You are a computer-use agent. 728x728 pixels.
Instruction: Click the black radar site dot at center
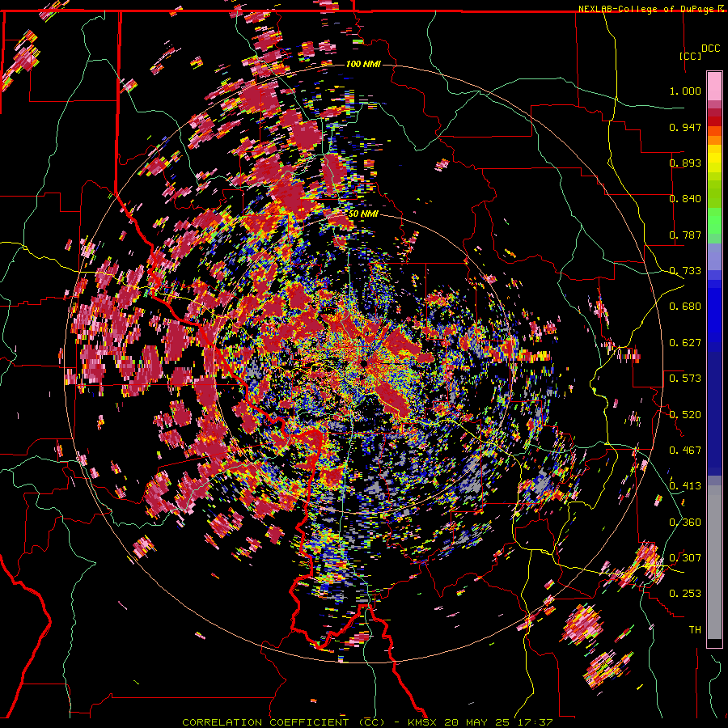[364, 363]
